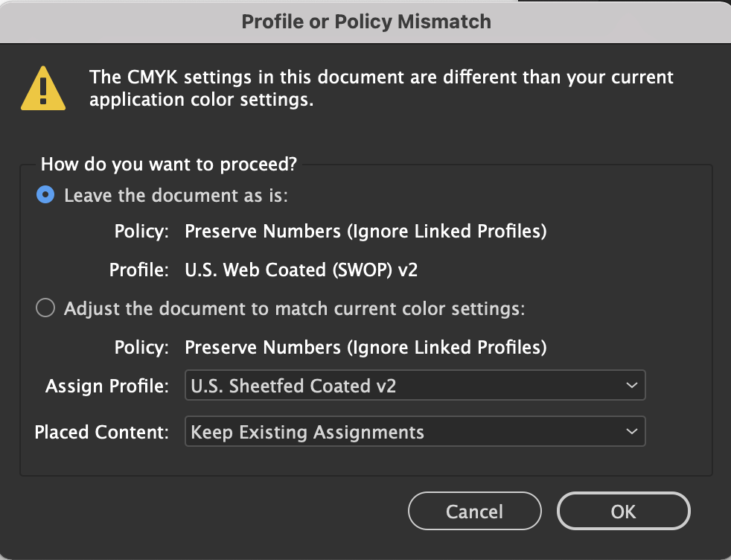
Task: Click the exclamation mark inside the warning icon
Action: pyautogui.click(x=42, y=89)
